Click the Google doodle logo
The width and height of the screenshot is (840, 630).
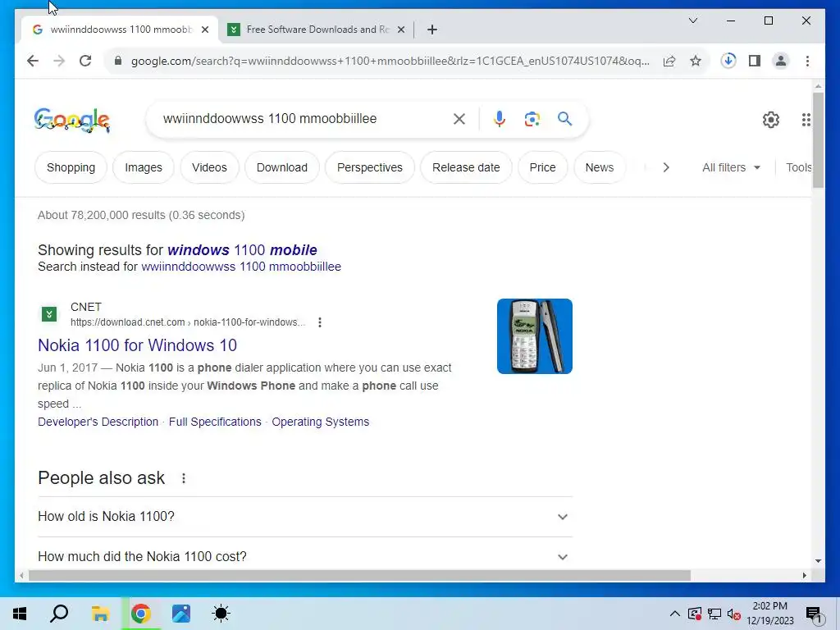pyautogui.click(x=72, y=120)
